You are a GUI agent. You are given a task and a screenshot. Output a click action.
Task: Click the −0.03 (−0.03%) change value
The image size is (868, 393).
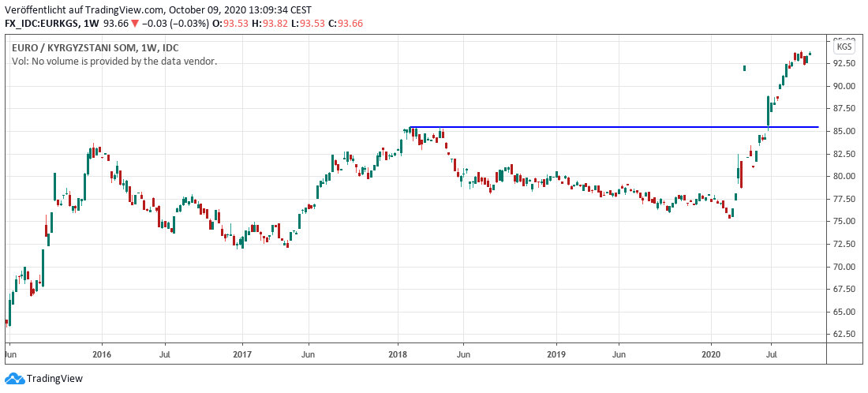pos(174,23)
